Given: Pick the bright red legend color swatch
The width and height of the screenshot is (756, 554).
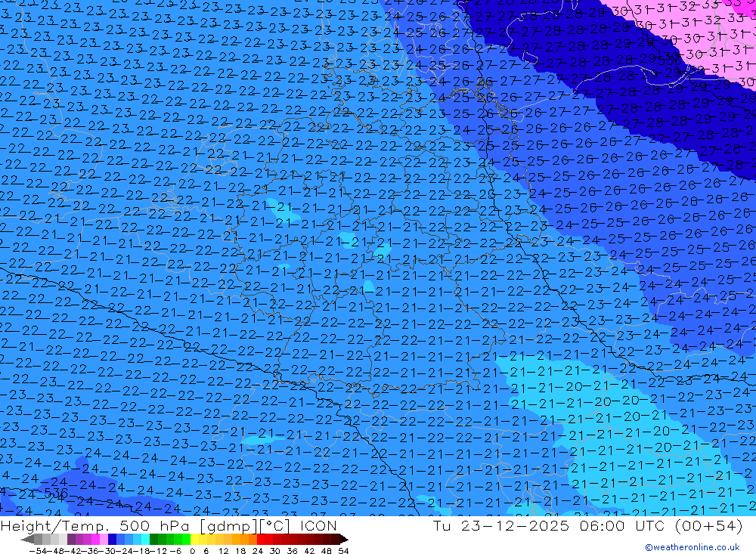Looking at the screenshot, I should point(261,540).
